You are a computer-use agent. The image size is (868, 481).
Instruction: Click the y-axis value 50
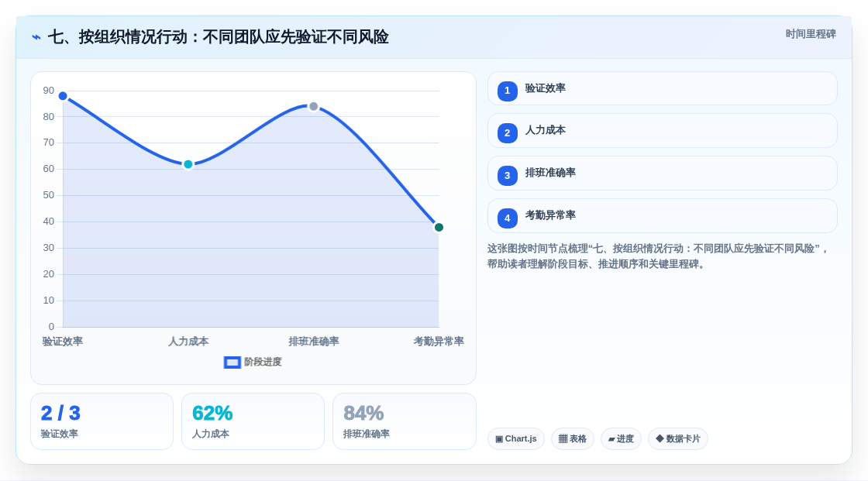pyautogui.click(x=49, y=195)
